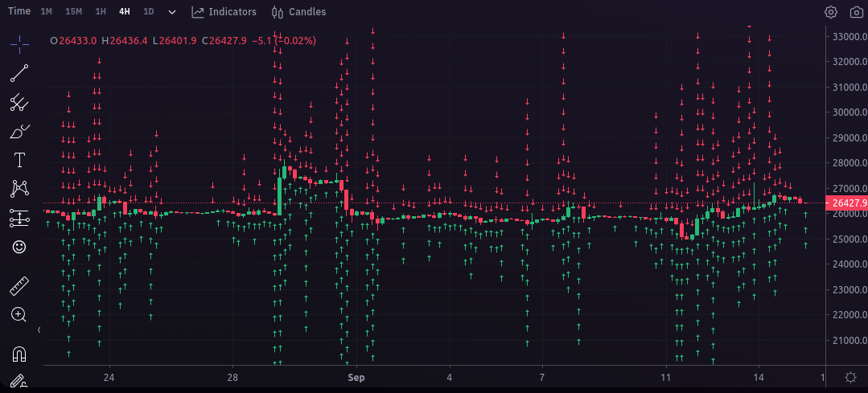
Task: Select the 4H timeframe
Action: click(x=125, y=11)
